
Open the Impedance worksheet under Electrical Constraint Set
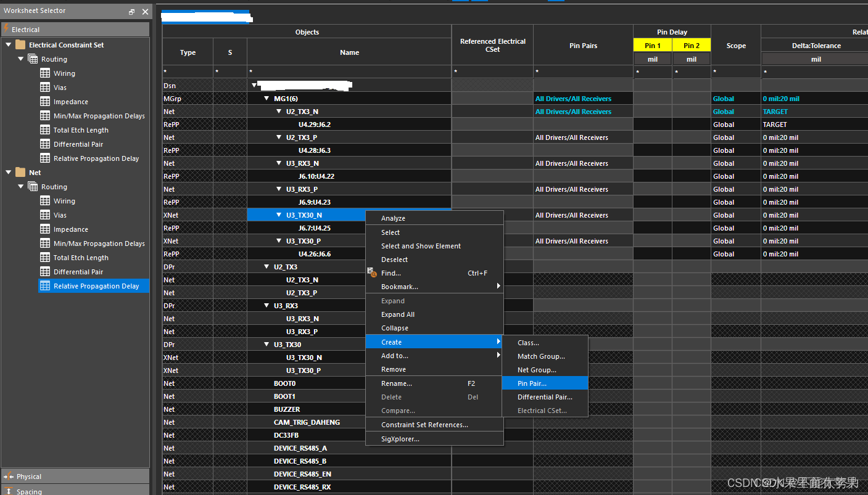(x=70, y=102)
